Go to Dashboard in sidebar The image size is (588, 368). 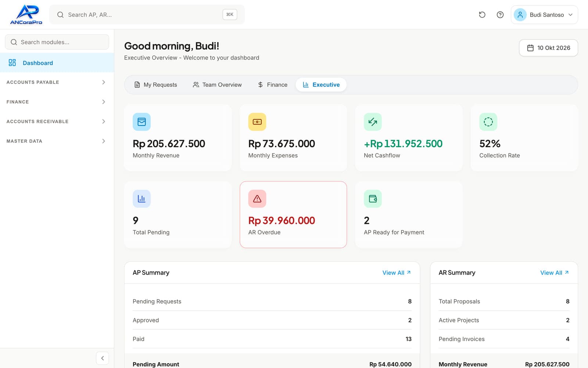[57, 63]
